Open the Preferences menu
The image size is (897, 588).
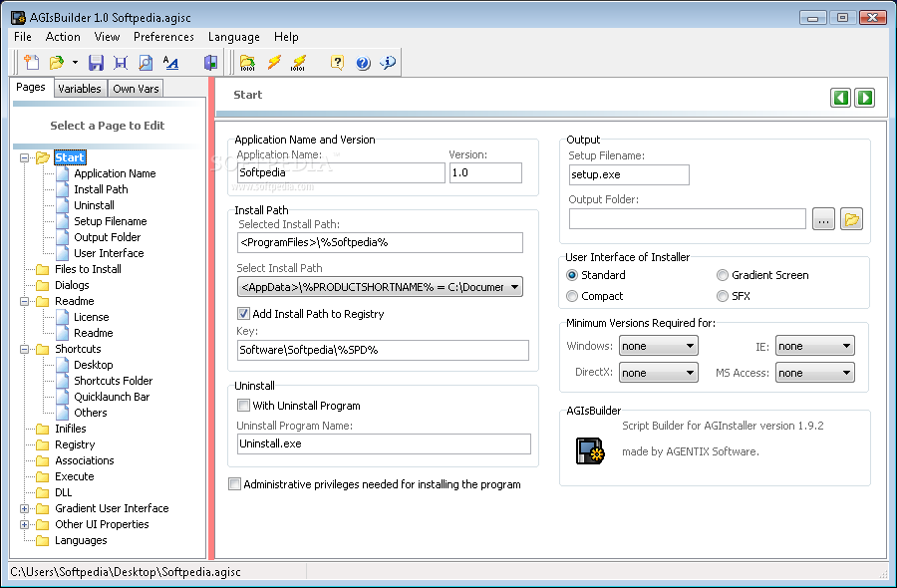[163, 37]
